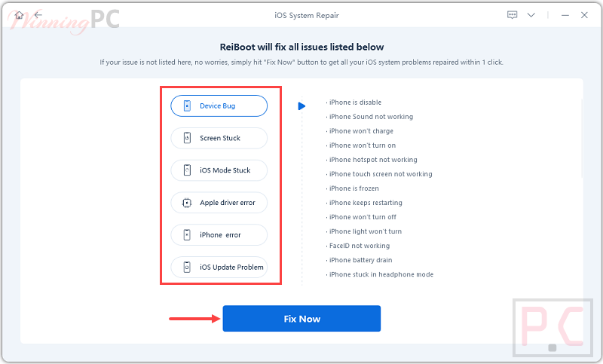Click the Device Bug phone icon

click(186, 106)
